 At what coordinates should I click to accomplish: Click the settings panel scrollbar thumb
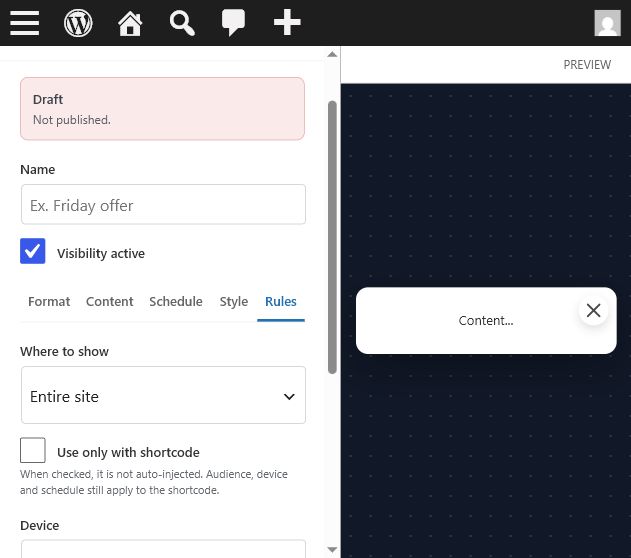332,237
